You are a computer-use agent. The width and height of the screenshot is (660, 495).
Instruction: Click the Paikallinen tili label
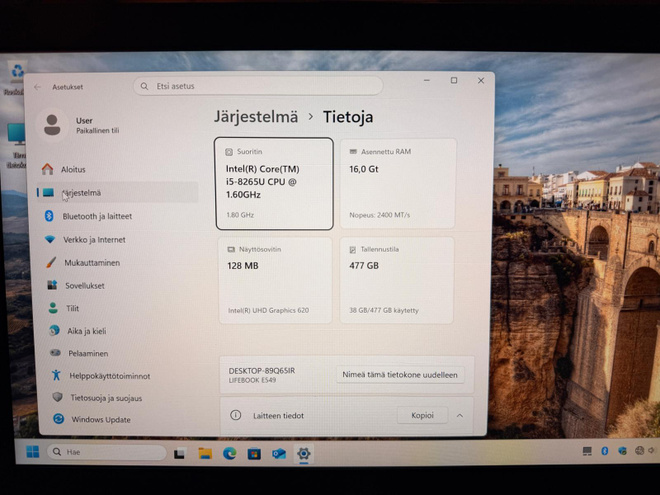pyautogui.click(x=97, y=130)
